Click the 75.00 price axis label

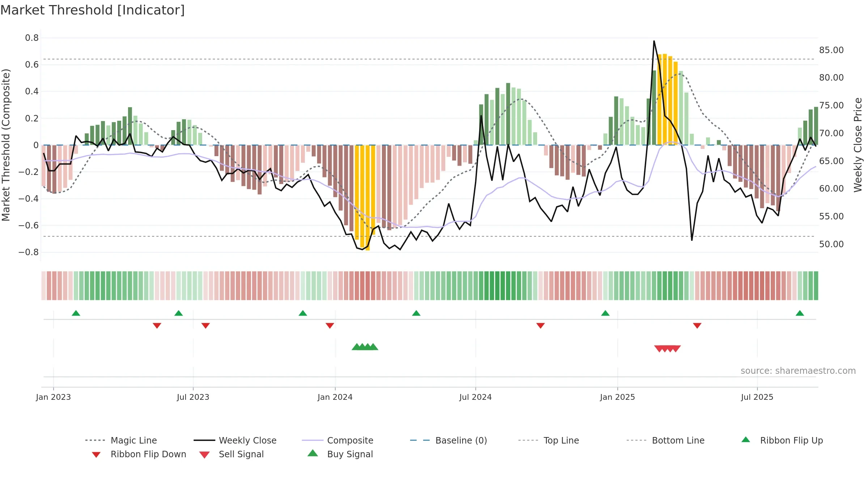pyautogui.click(x=831, y=106)
